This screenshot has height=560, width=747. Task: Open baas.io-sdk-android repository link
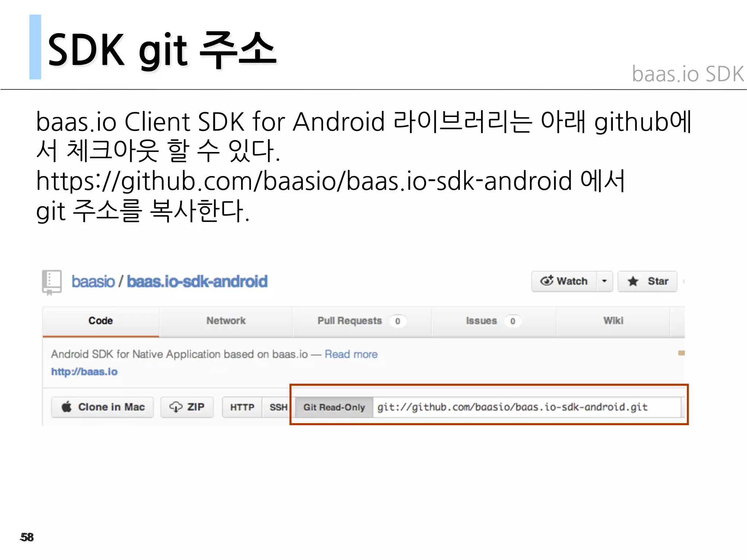[x=197, y=281]
